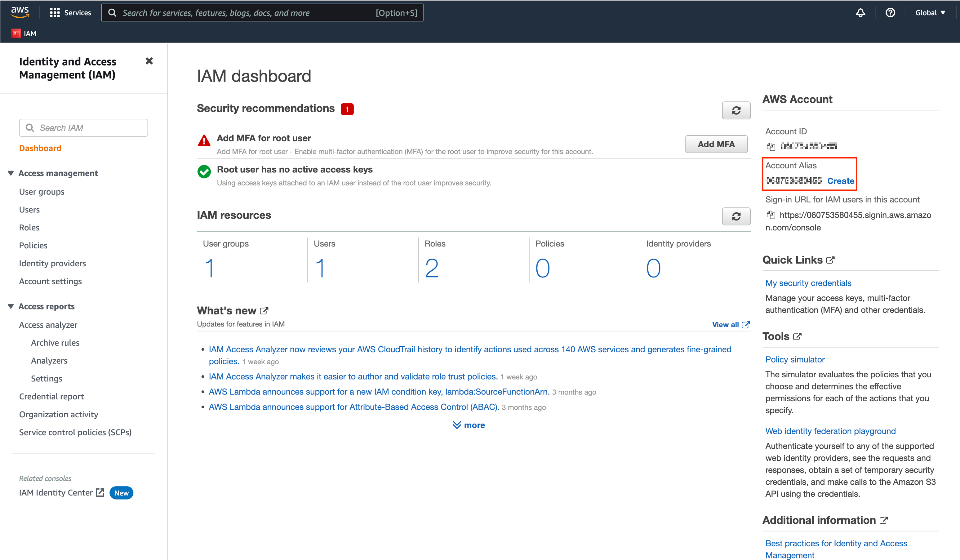
Task: Open the Users count 1
Action: tap(320, 268)
